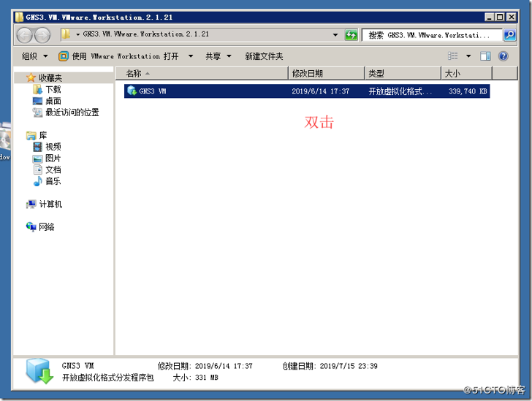Click the 网络 network icon
The image size is (532, 401).
tap(31, 227)
